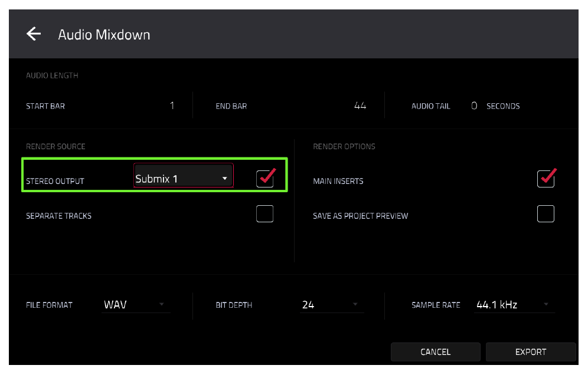Click the Separate Tracks label
588x375 pixels.
click(x=58, y=216)
